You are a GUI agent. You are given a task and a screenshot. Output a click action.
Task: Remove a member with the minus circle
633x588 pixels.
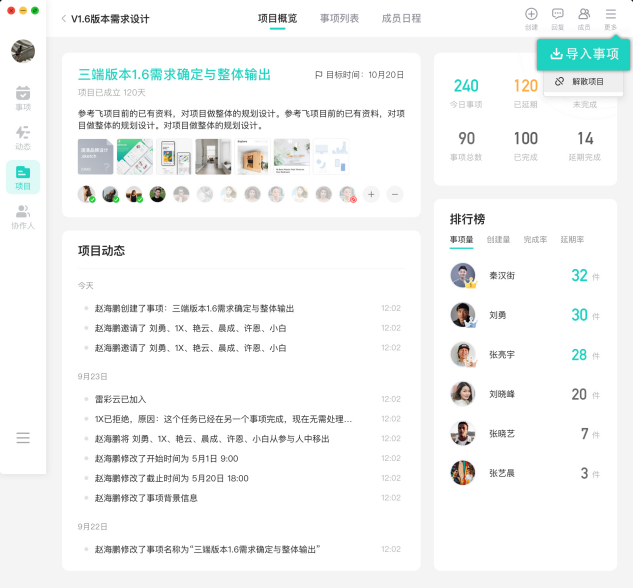395,195
